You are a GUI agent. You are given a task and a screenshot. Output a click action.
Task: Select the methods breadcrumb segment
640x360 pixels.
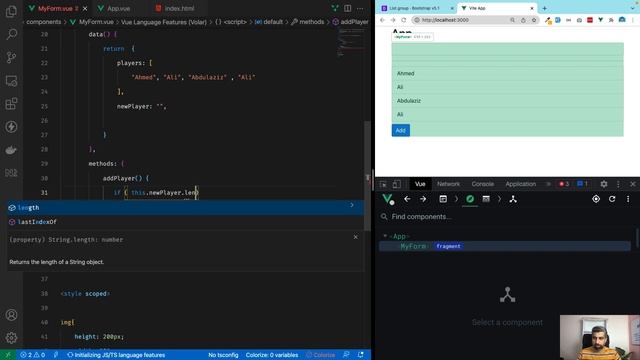click(x=308, y=22)
